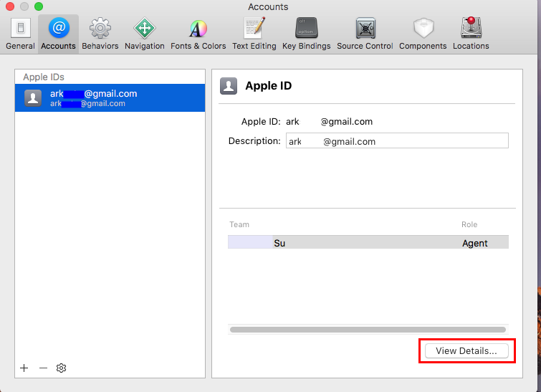Open the Key Bindings preferences

(x=307, y=34)
